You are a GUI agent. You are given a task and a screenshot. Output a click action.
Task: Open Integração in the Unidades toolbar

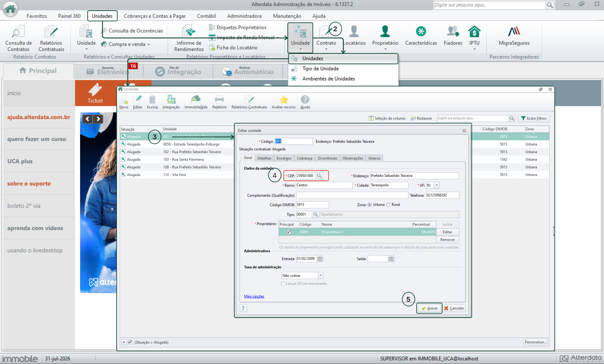[171, 102]
